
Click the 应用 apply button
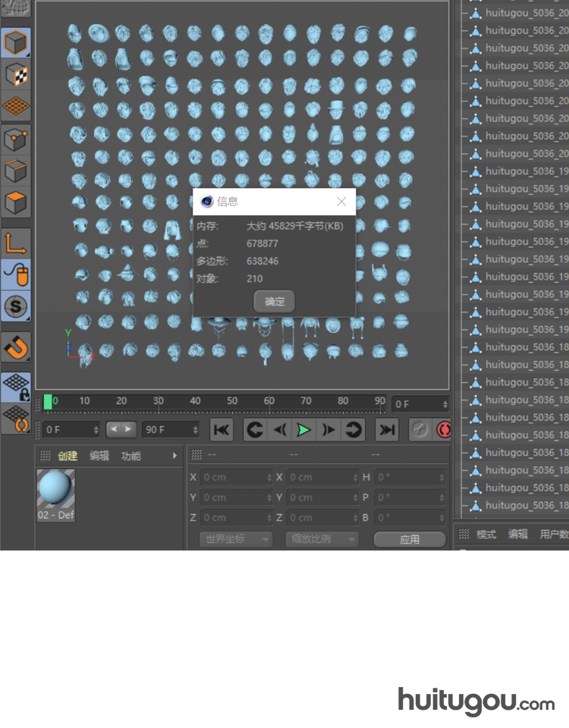click(x=410, y=539)
